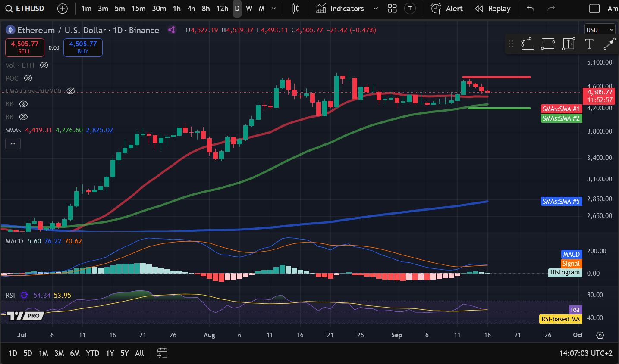Screen dimensions: 619x364
Task: Set date range to YTD
Action: [x=92, y=353]
